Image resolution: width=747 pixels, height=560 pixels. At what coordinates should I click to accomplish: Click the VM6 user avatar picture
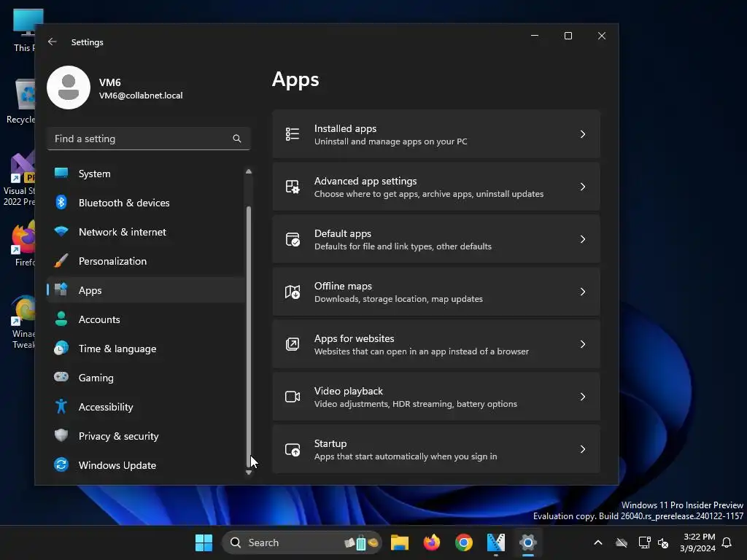69,87
